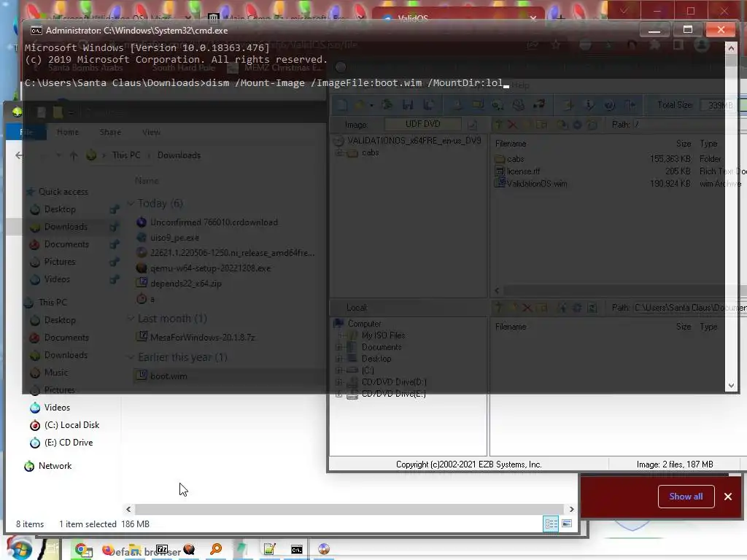Click the Total Size field showing 339MB

click(x=719, y=105)
